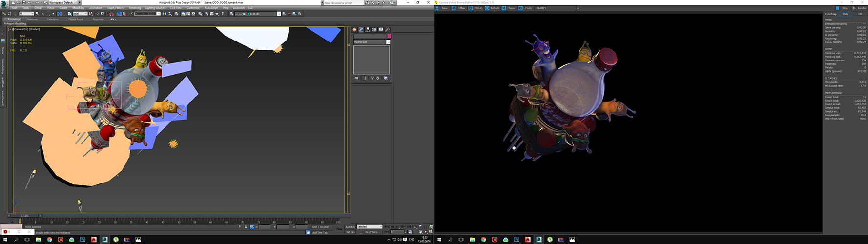This screenshot has height=244, width=868.
Task: Open the BEAUTY render element dropdown
Action: [x=557, y=8]
